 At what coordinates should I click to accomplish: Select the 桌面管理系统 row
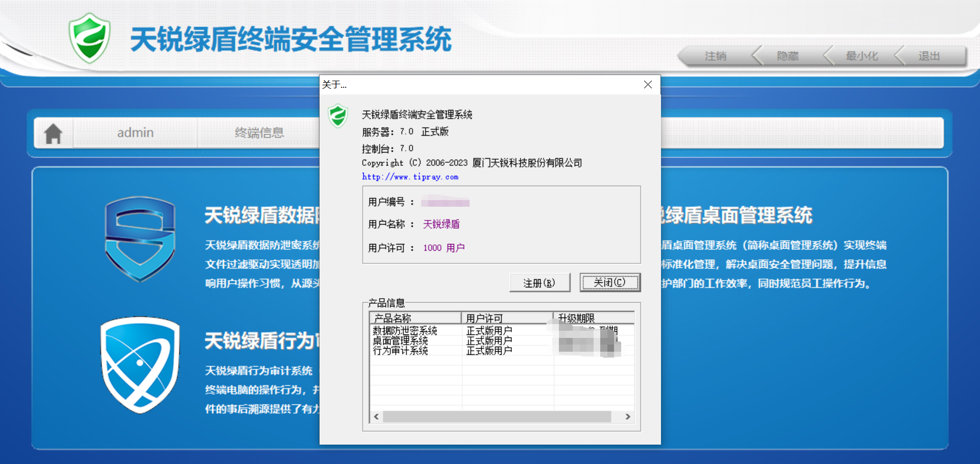point(502,340)
